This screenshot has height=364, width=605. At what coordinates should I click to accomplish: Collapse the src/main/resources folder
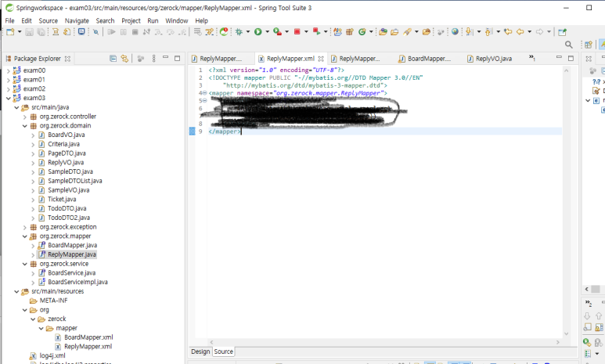click(16, 291)
